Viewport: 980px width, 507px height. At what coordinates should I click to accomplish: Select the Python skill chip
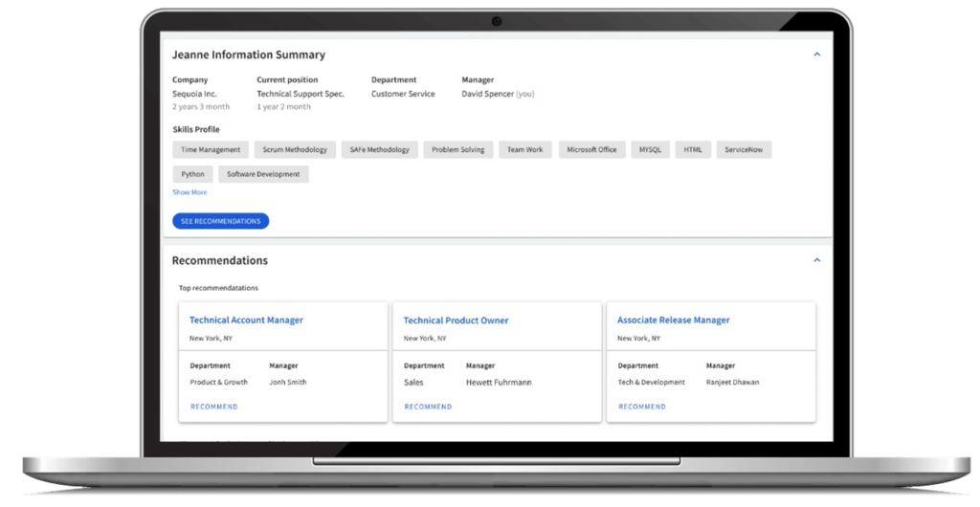coord(192,174)
